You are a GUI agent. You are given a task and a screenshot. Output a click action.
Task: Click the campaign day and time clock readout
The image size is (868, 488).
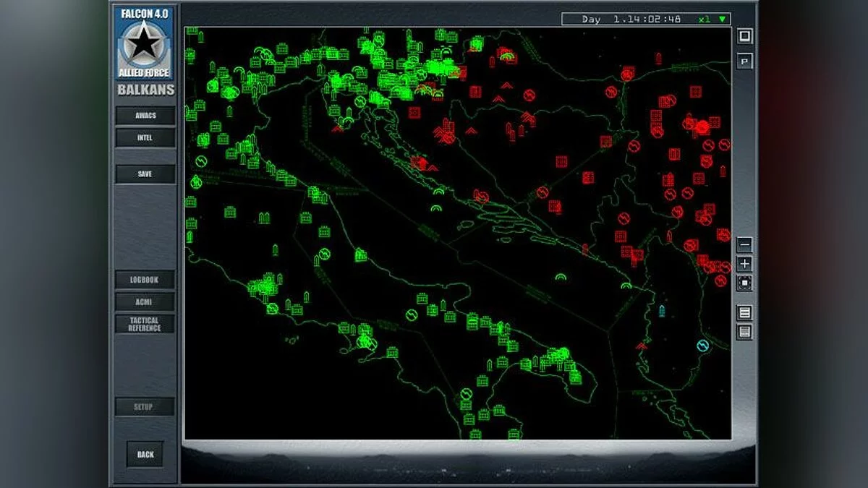tap(631, 20)
